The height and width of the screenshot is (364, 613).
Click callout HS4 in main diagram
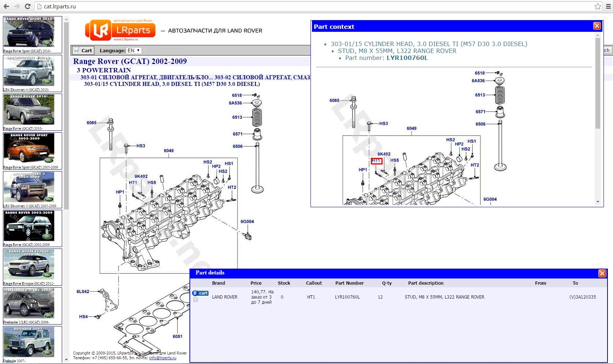83,316
